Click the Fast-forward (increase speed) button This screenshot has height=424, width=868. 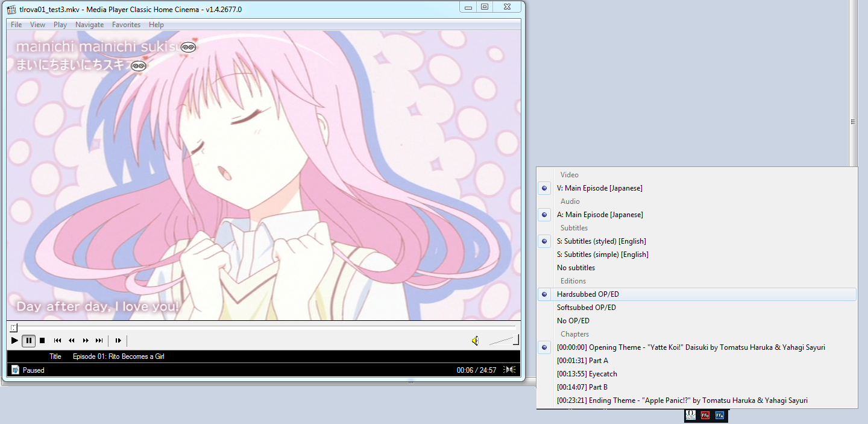[x=86, y=341]
